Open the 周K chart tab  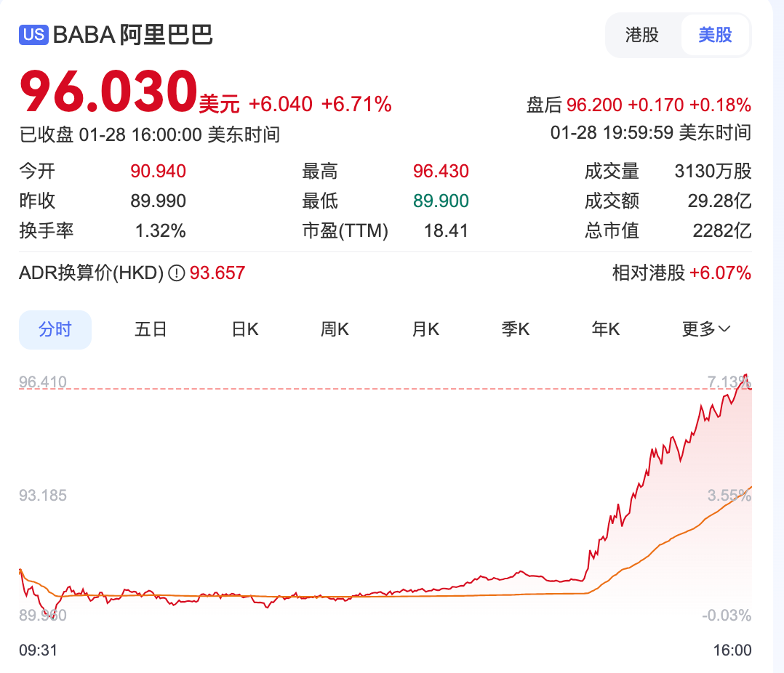335,329
